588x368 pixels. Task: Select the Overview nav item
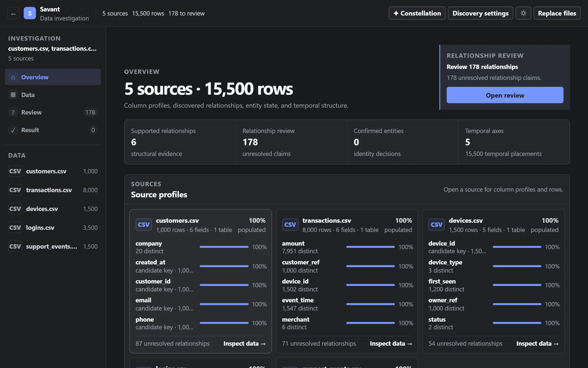pos(53,77)
